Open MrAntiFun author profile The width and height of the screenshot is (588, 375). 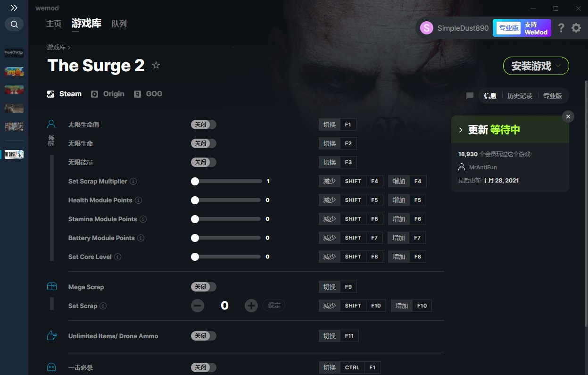coord(483,167)
